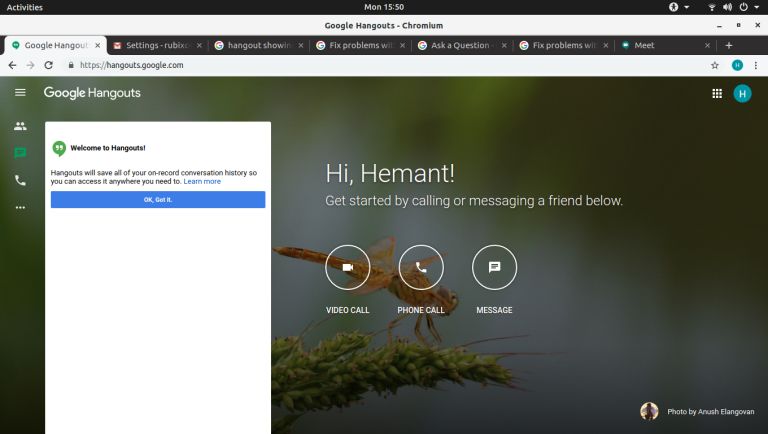Click the photographer avatar thumbnail
The width and height of the screenshot is (768, 434).
[649, 411]
